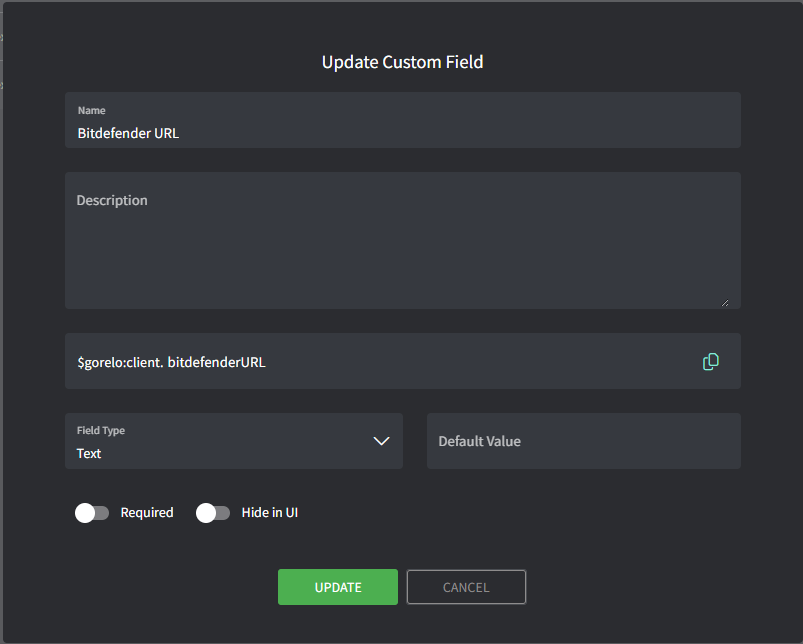
Task: Click the small Field Type label
Action: coord(101,431)
